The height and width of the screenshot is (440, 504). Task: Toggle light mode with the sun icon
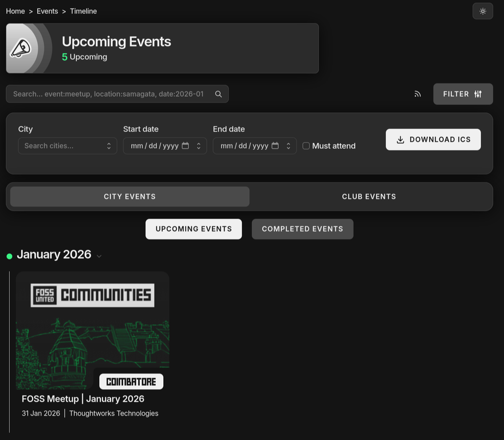[482, 11]
